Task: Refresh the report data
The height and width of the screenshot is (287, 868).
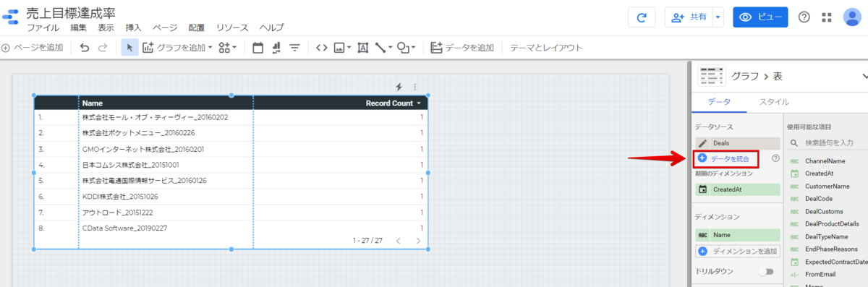Action: coord(642,17)
